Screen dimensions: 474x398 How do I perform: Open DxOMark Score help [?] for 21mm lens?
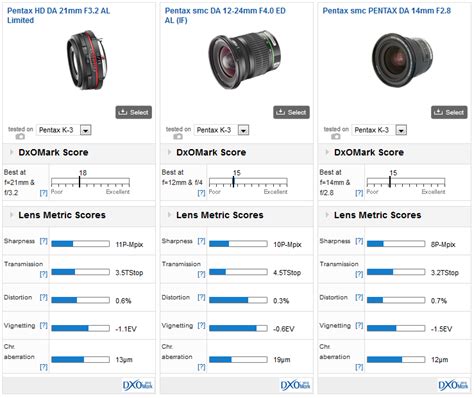click(x=43, y=193)
